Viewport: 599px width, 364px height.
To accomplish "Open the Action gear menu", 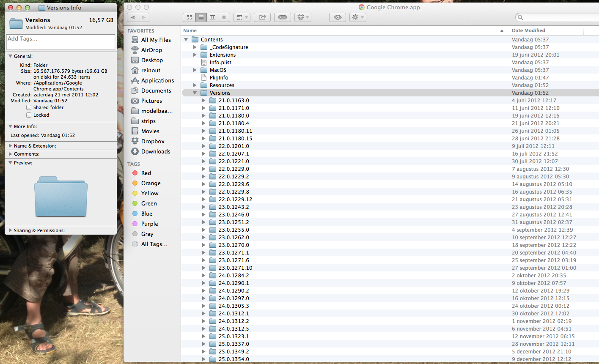I will [357, 17].
